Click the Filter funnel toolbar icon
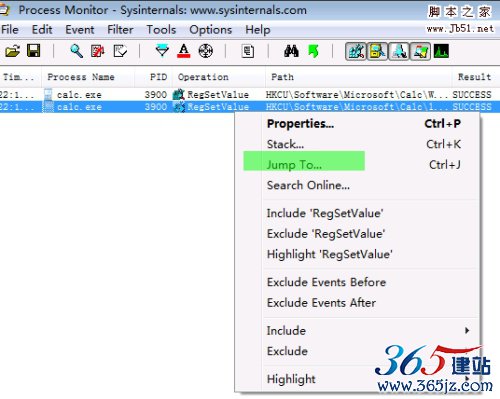 [x=162, y=51]
